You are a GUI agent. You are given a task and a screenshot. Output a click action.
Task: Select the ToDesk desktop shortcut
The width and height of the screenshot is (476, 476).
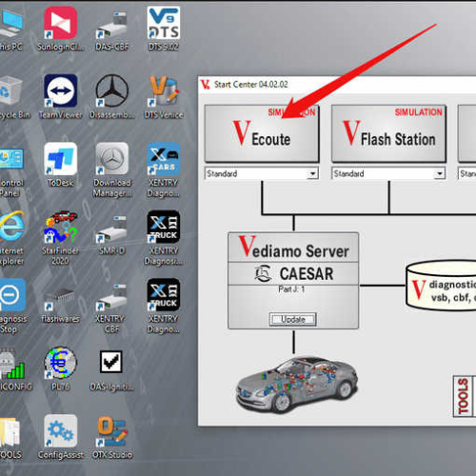tap(61, 165)
